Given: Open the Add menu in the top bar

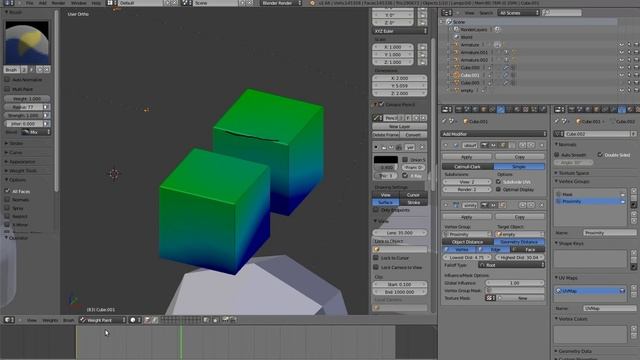Looking at the screenshot, I should (42, 3).
